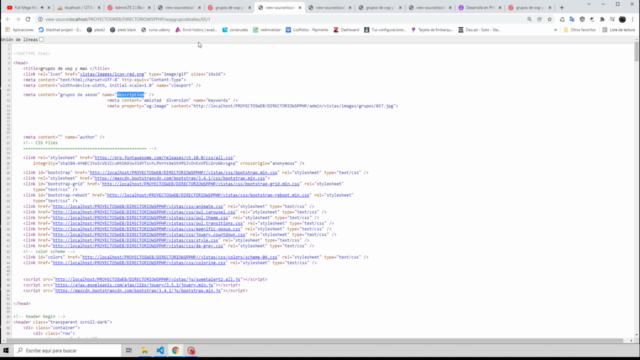Image resolution: width=640 pixels, height=360 pixels.
Task: Open Google Chrome from the taskbar
Action: click(176, 351)
